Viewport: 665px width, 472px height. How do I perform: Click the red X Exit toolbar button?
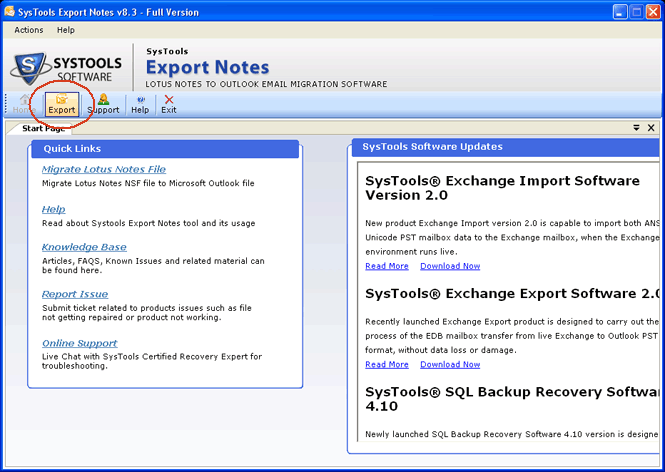click(169, 104)
